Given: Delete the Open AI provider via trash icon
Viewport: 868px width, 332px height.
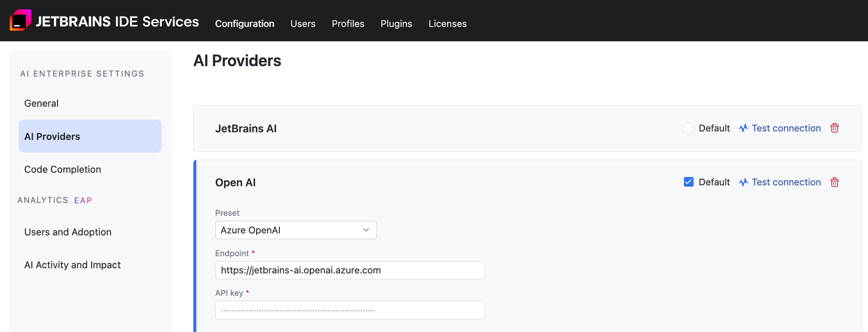Looking at the screenshot, I should click(x=834, y=182).
